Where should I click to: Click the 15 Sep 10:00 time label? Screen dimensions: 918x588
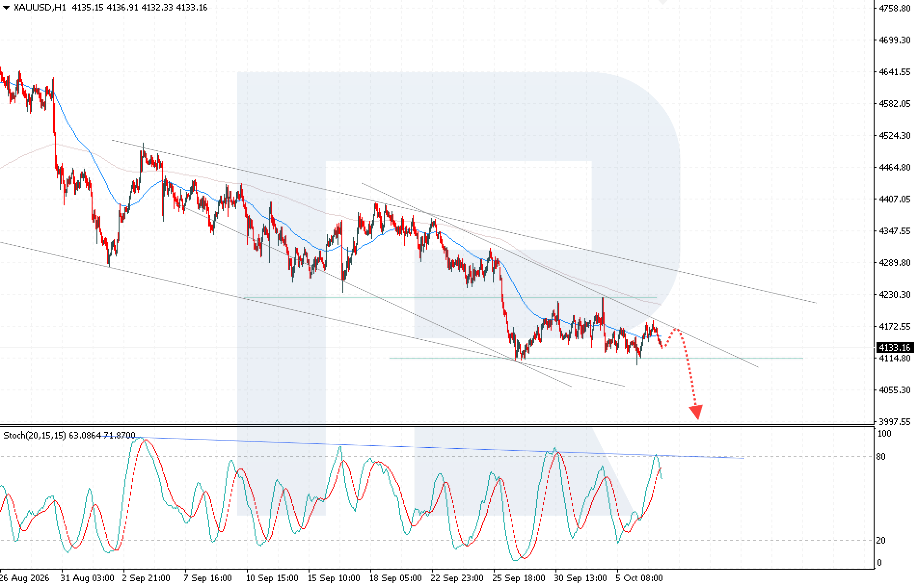pos(334,578)
